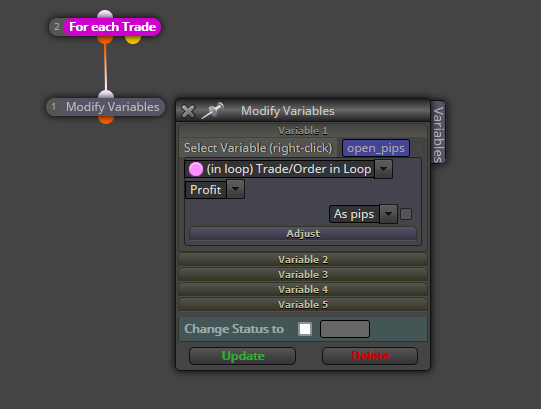Click top input connector of Modify Variables block
Image resolution: width=541 pixels, height=409 pixels.
pos(106,94)
